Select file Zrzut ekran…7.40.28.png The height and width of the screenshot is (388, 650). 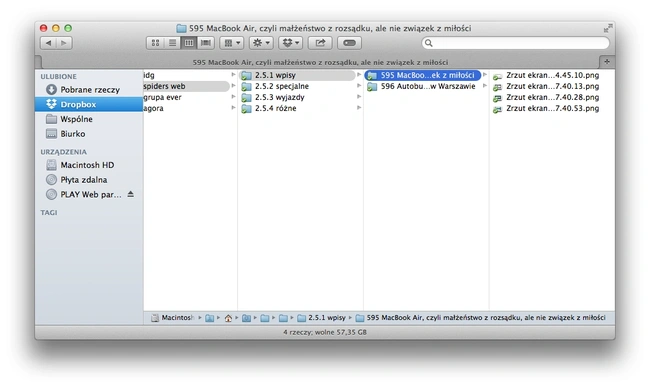coord(552,97)
